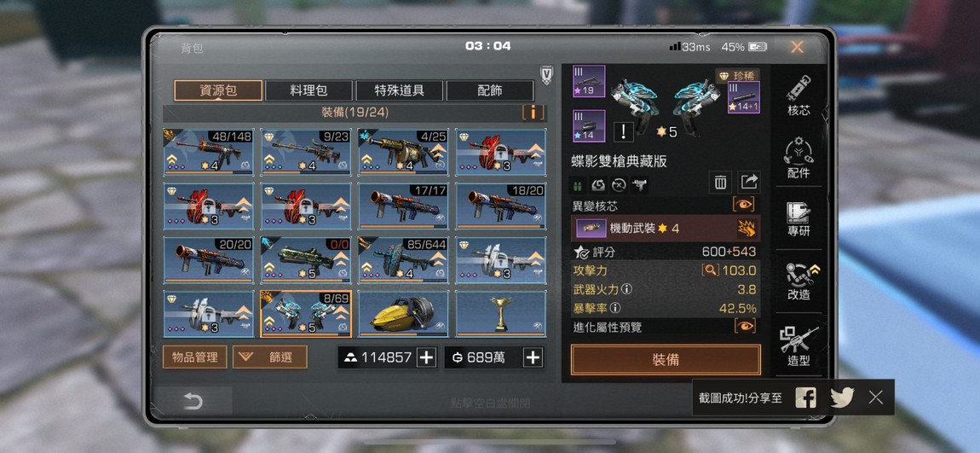Add currency via plus next to 689萬

(533, 357)
